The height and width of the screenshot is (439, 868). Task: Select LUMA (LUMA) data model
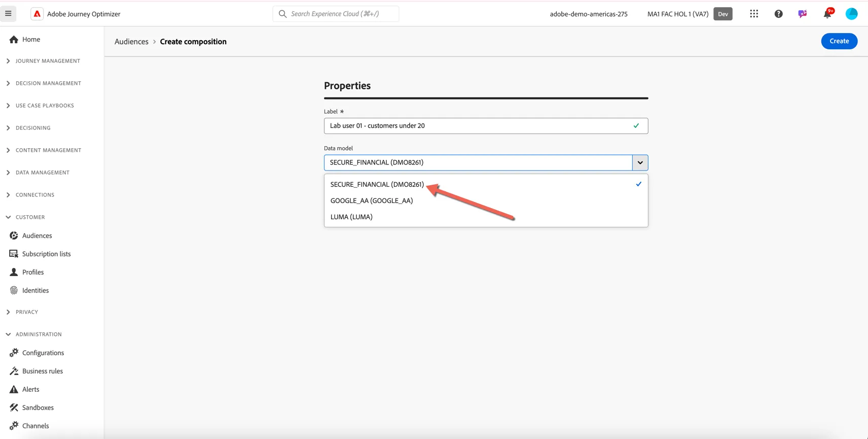coord(486,217)
